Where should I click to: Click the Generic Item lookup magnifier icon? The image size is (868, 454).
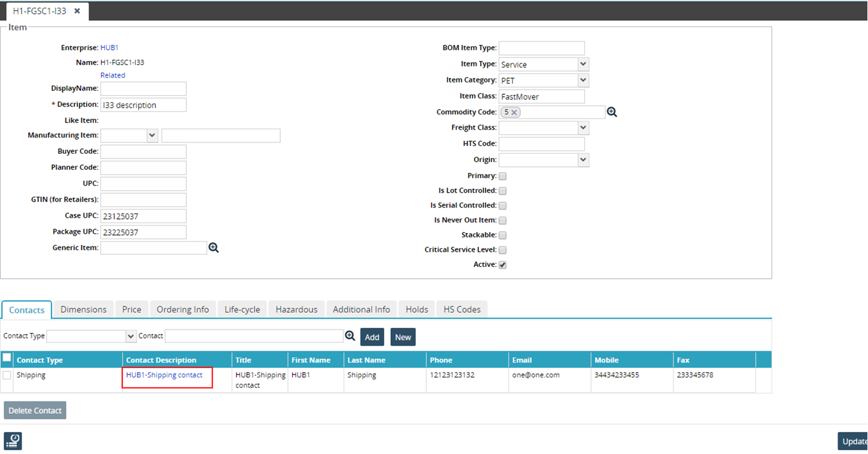pyautogui.click(x=214, y=248)
